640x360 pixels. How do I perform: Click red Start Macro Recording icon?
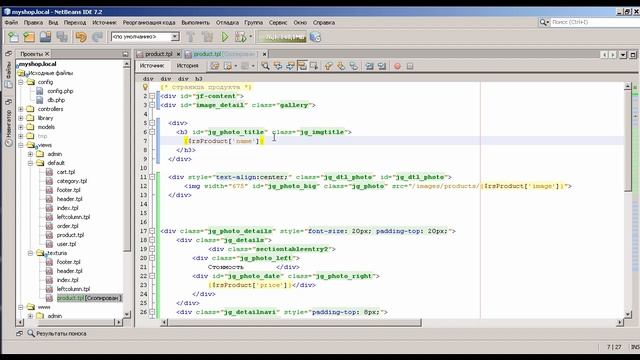click(x=397, y=66)
